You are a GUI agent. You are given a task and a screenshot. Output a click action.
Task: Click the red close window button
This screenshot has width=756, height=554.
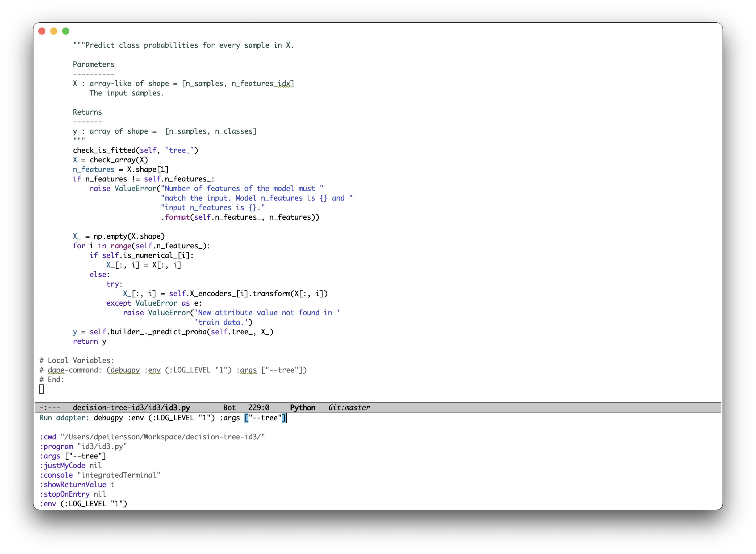(42, 31)
